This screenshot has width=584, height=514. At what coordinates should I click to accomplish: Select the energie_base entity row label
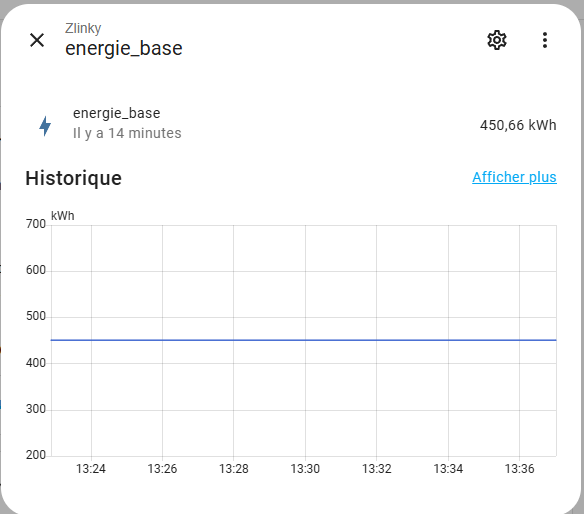(x=117, y=113)
